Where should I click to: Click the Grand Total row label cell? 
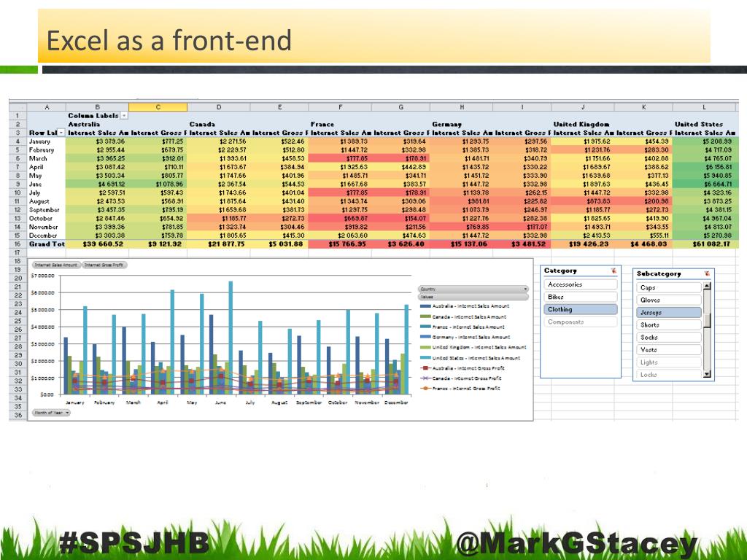pyautogui.click(x=47, y=244)
